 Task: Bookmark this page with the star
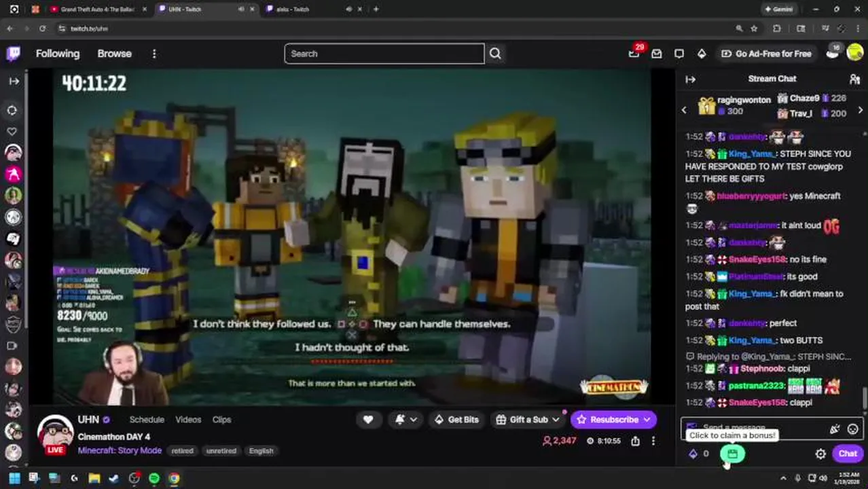coord(754,29)
